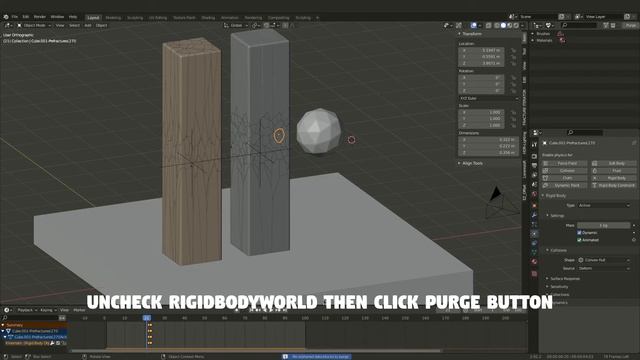Viewport: 640px width, 360px height.
Task: Click the Mass value field
Action: point(604,225)
